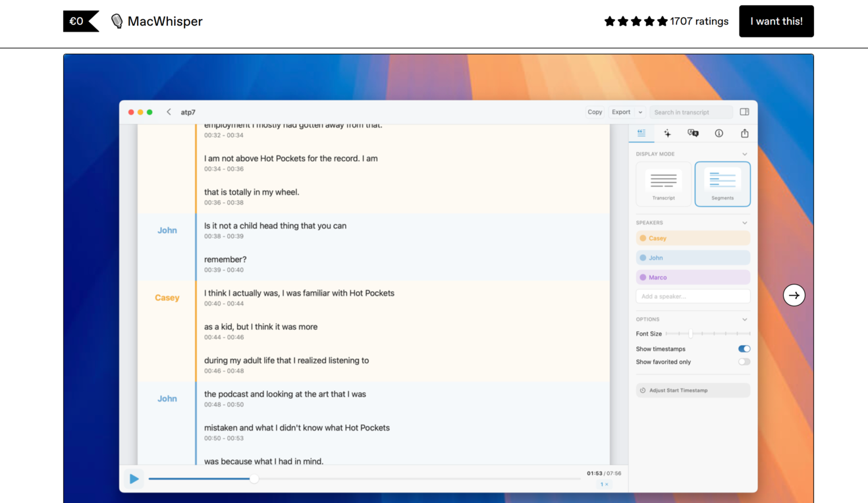The height and width of the screenshot is (503, 868).
Task: Select the segments list tab icon
Action: [x=641, y=133]
